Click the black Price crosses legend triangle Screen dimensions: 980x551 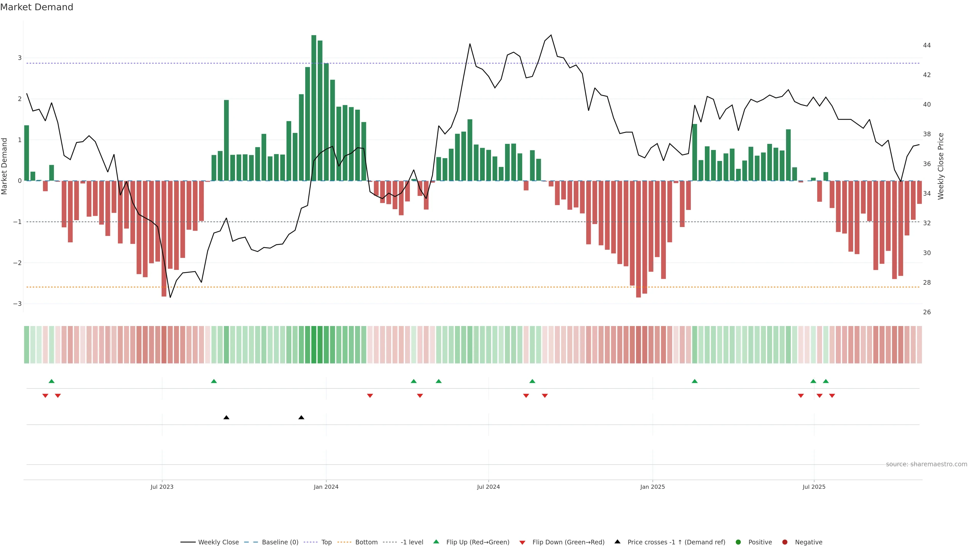click(x=617, y=542)
